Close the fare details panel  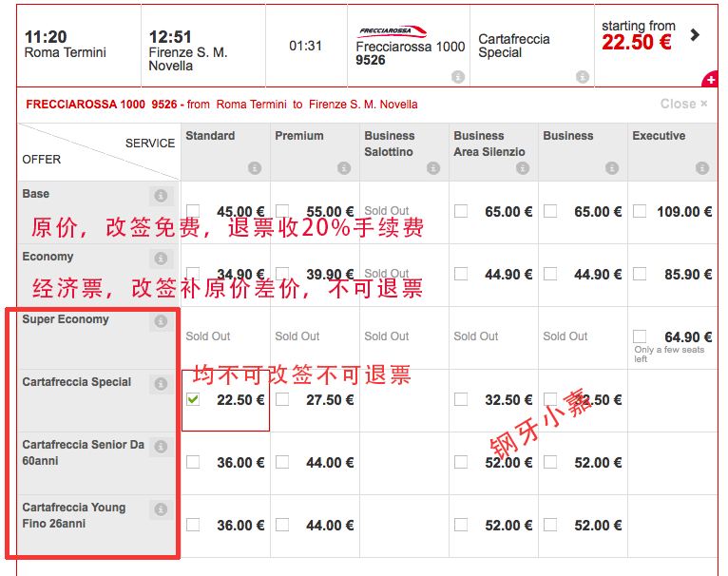pos(683,104)
